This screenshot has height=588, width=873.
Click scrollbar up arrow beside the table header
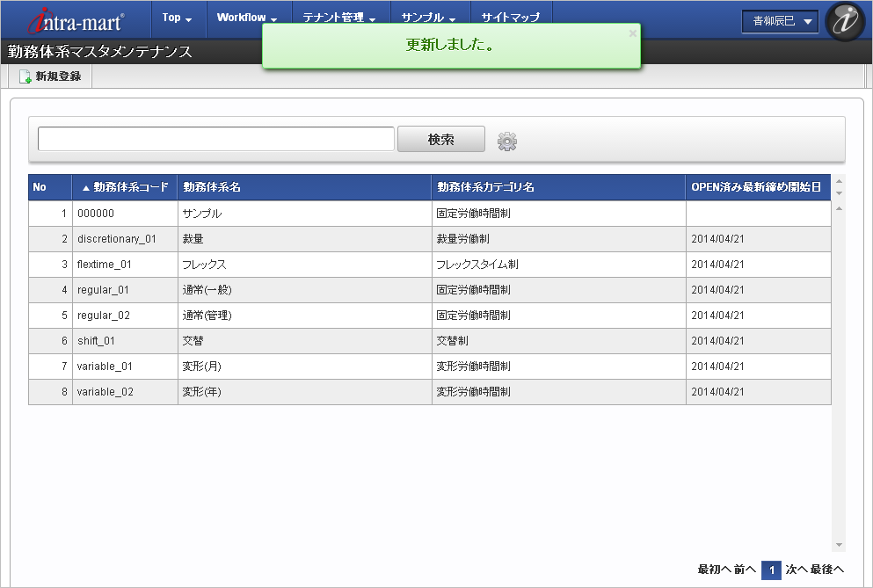pos(839,181)
